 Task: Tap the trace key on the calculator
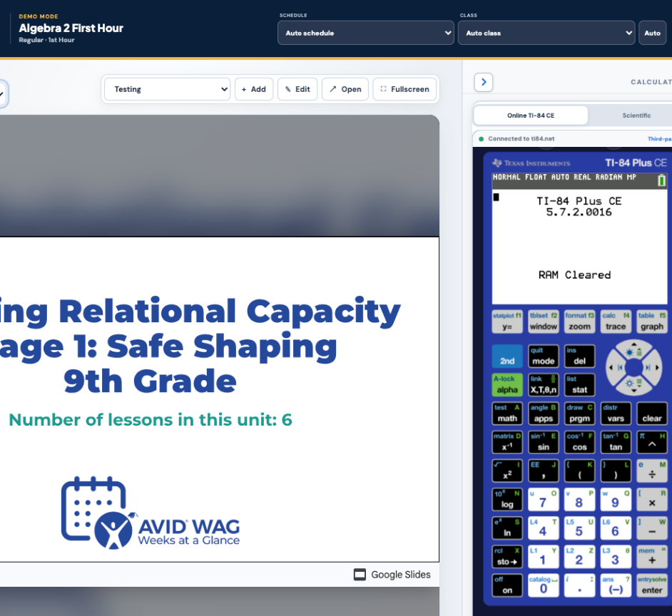point(616,322)
